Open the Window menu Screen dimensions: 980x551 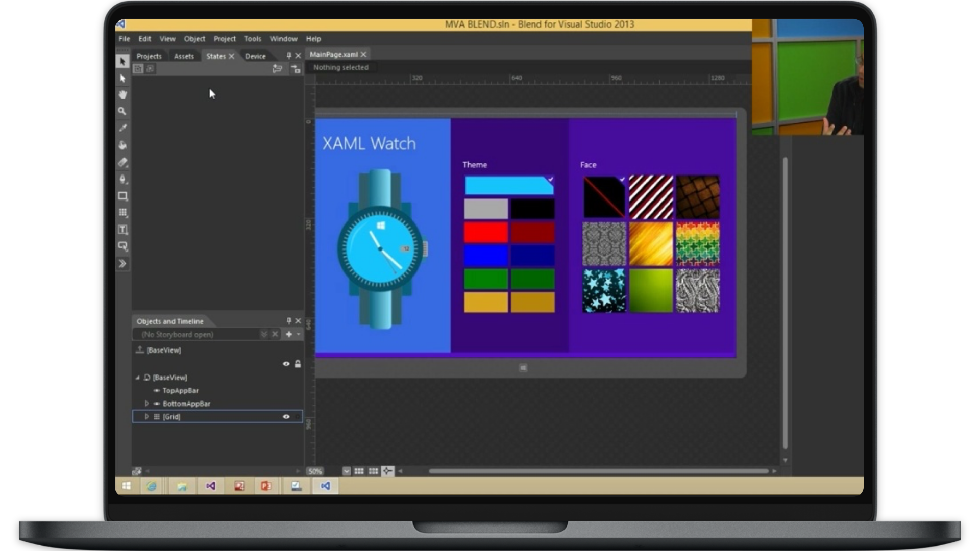pos(283,39)
